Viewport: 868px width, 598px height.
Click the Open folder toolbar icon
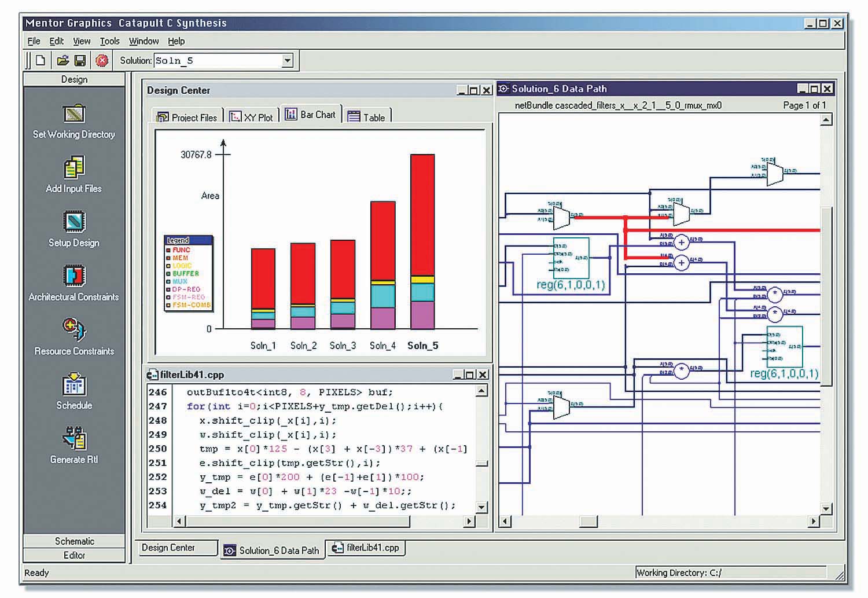pos(63,60)
